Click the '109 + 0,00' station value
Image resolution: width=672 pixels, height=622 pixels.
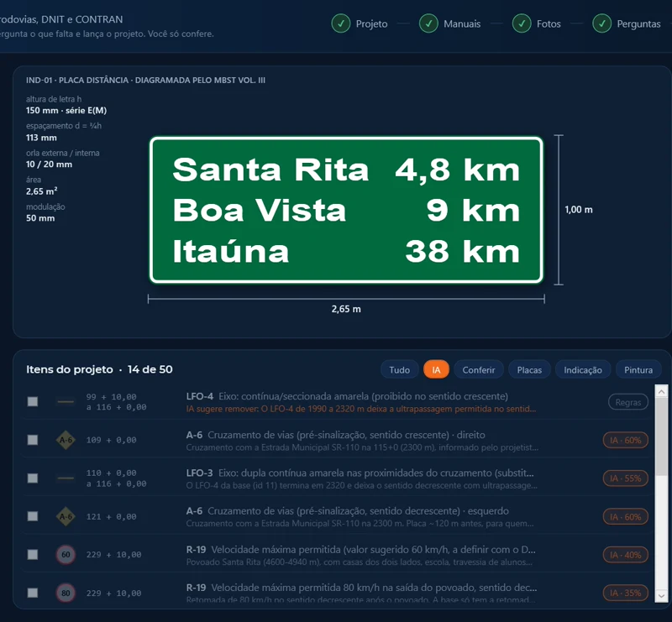coord(112,440)
